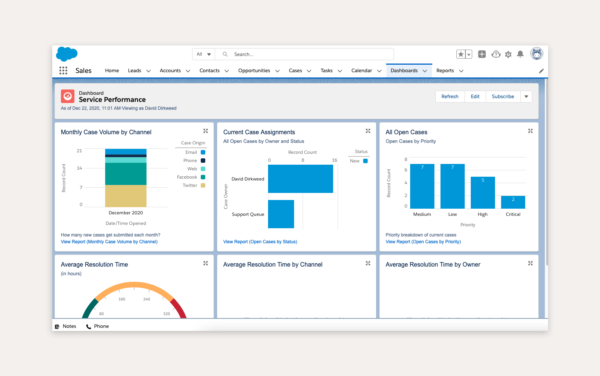This screenshot has height=376, width=600.
Task: Click the Edit dashboard button
Action: click(475, 96)
